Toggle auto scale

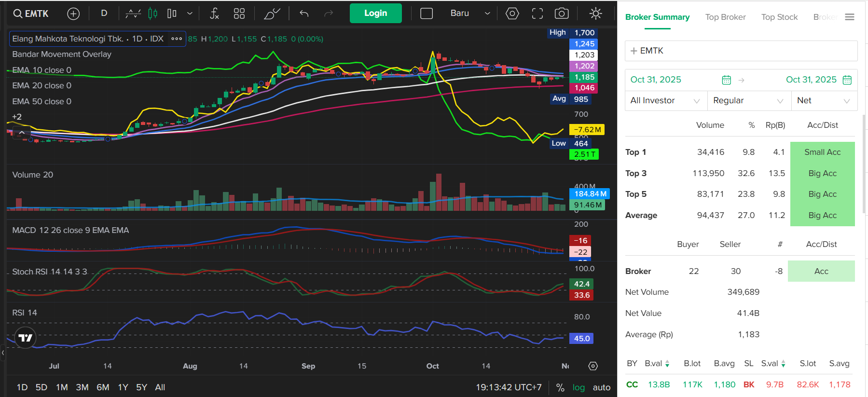coord(602,387)
